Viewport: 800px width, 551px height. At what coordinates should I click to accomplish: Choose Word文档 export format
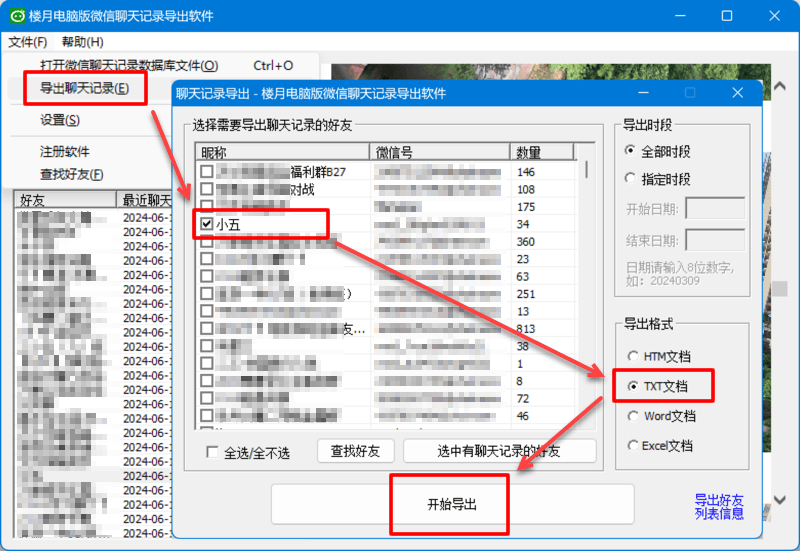click(x=632, y=416)
